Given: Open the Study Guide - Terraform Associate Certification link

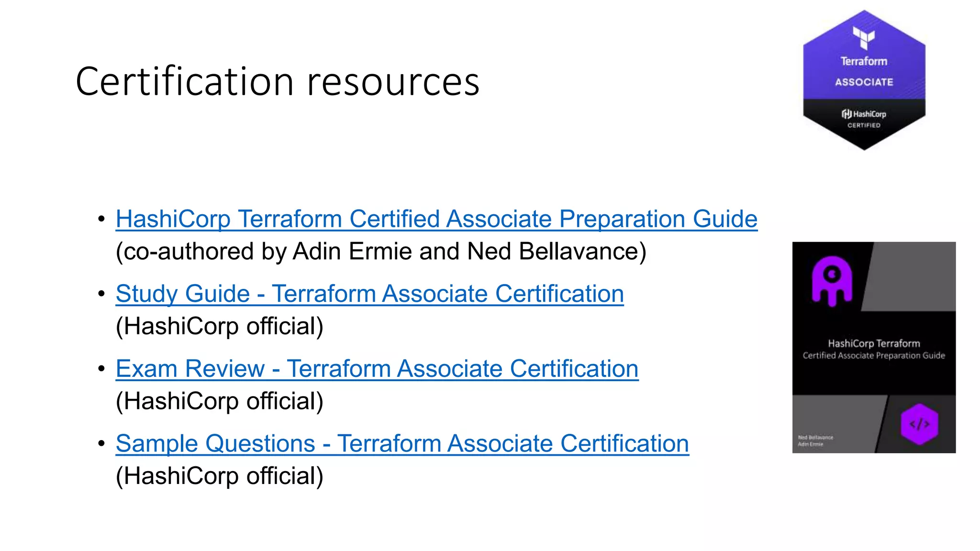Looking at the screenshot, I should click(370, 294).
